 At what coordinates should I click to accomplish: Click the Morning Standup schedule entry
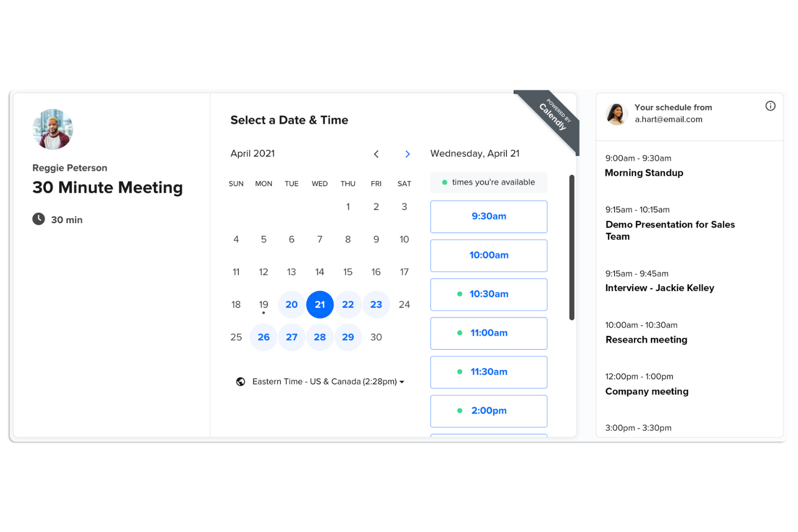[x=644, y=172]
